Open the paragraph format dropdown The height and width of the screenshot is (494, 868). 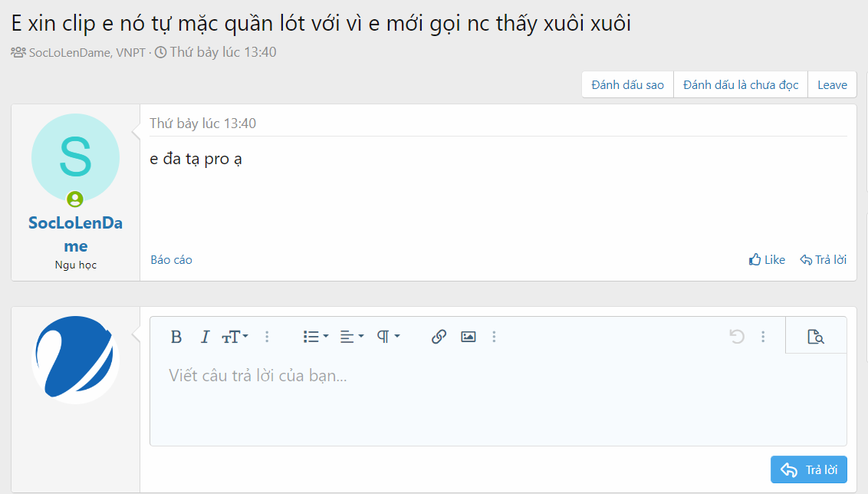point(388,337)
